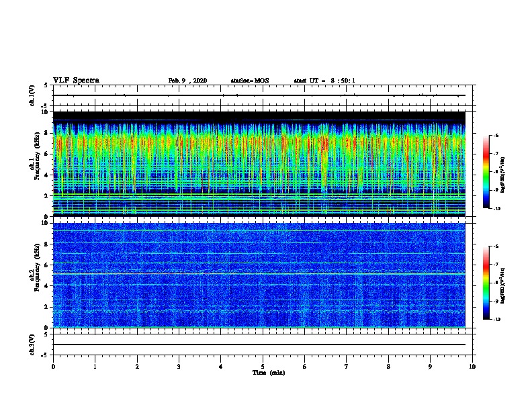Screen dimensions: 532x411
Task: Click the time axis tick label '0'
Action: (53, 366)
